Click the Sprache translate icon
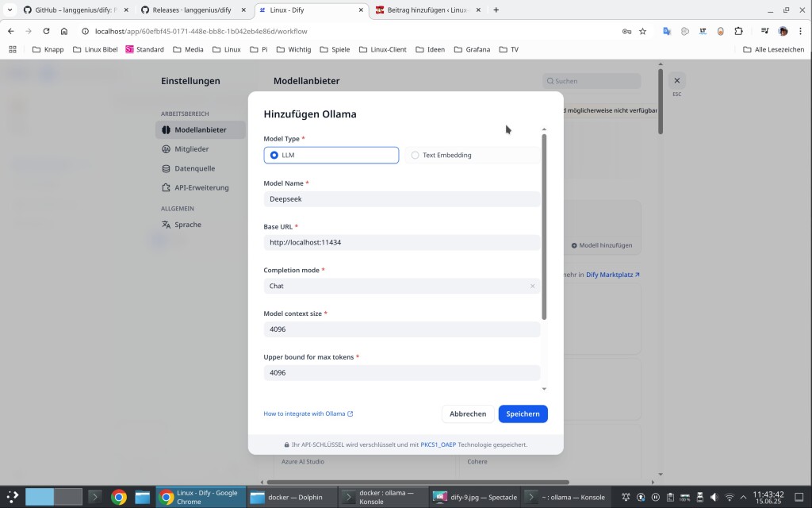Screen dimensions: 812x508 (166, 225)
